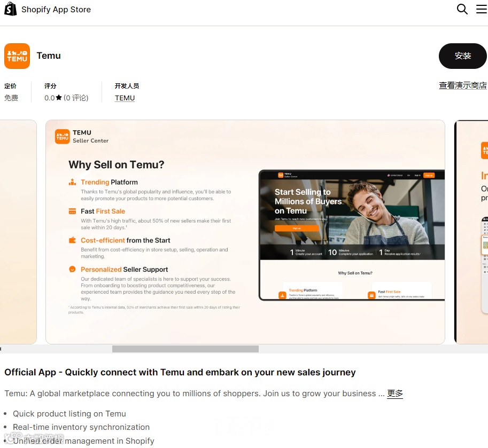Expand description via 更多 link
This screenshot has width=488, height=448.
395,394
